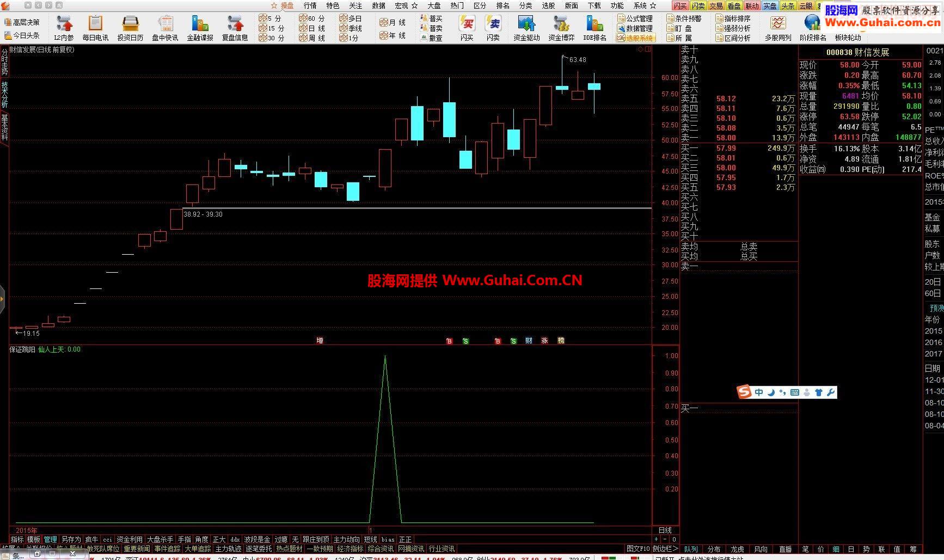Viewport: 944px width, 560px height.
Task: Select 周线 weekly chart period
Action: [312, 38]
